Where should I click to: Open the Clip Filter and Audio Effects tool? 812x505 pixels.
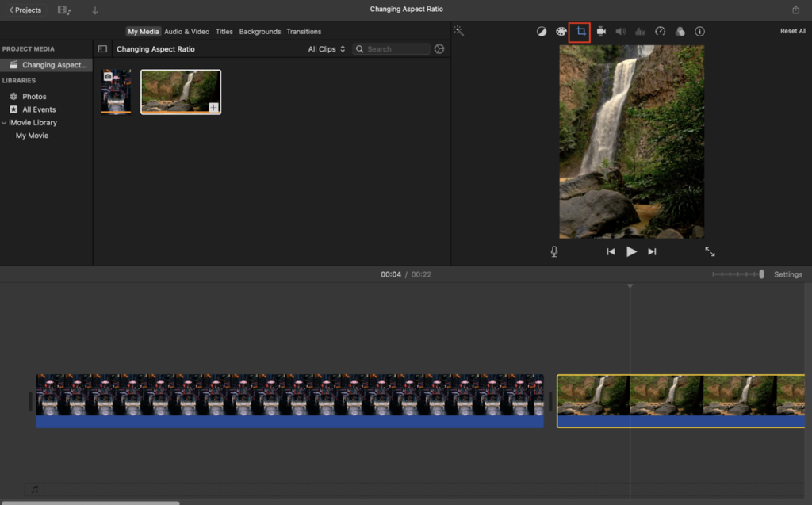pos(680,32)
